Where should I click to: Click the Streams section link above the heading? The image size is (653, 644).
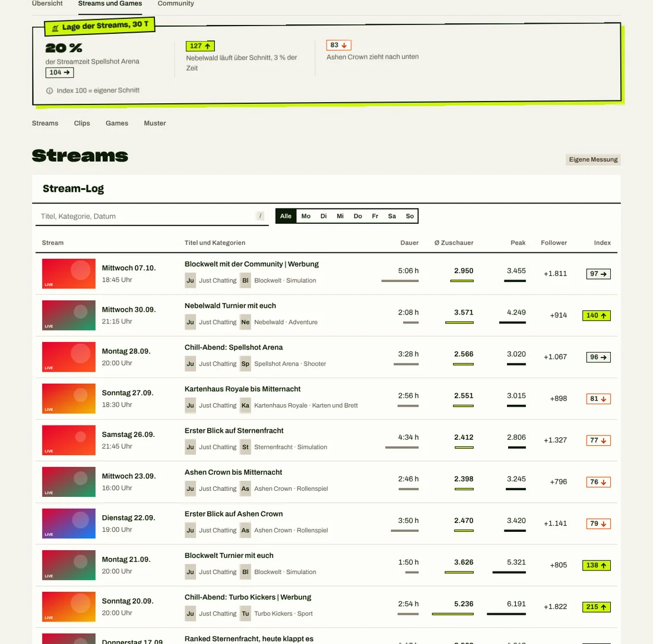pyautogui.click(x=45, y=123)
